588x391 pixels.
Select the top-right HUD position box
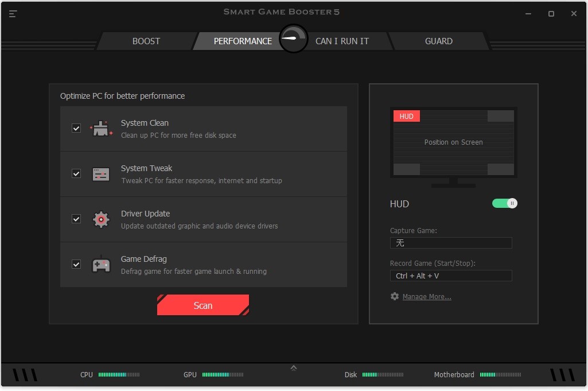pyautogui.click(x=500, y=115)
